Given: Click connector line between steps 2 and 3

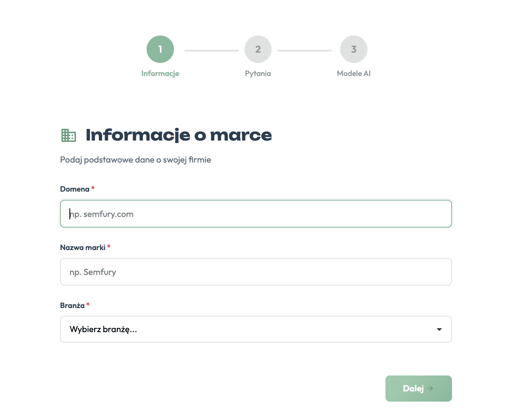Looking at the screenshot, I should tap(304, 51).
